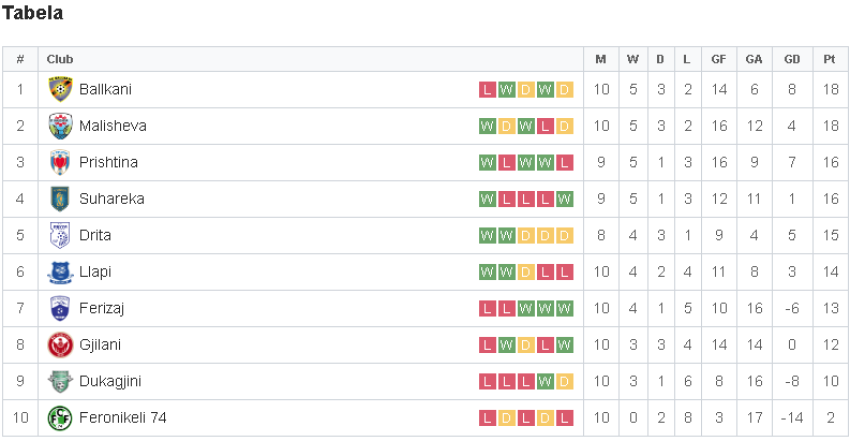Click the Suhareka club crest
The height and width of the screenshot is (441, 850).
(x=60, y=199)
